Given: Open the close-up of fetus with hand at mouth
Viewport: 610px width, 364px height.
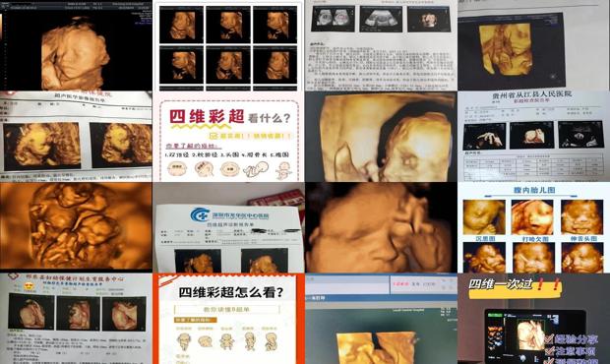Looking at the screenshot, I should coord(381,137).
